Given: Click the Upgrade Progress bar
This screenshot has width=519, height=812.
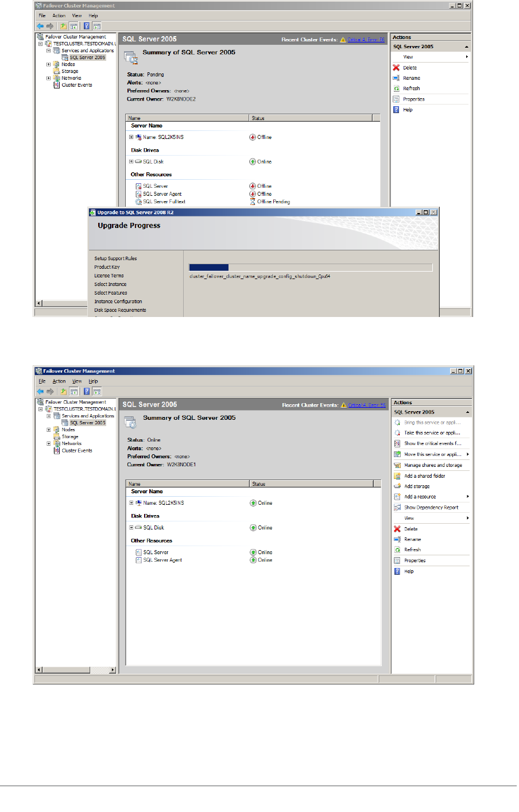Looking at the screenshot, I should coord(310,267).
